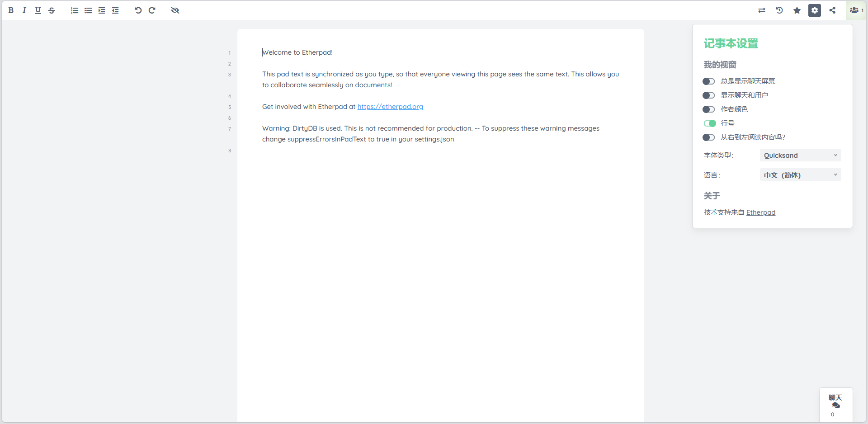Open import/export arrows icon

[x=762, y=10]
